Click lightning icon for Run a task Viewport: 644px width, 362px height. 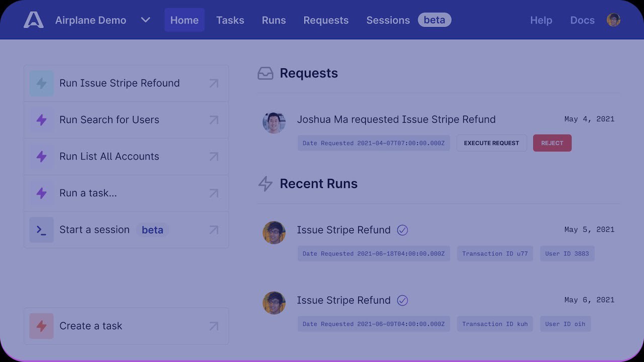coord(41,194)
